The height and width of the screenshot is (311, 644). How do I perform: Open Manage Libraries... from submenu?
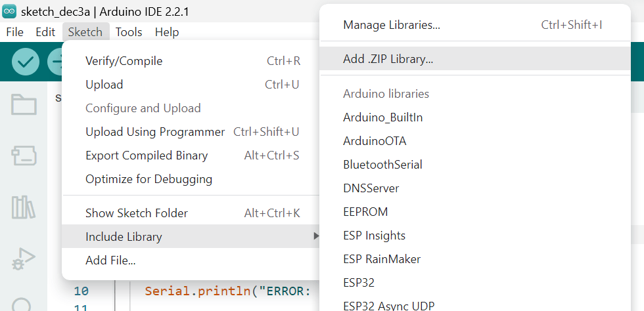tap(475, 25)
